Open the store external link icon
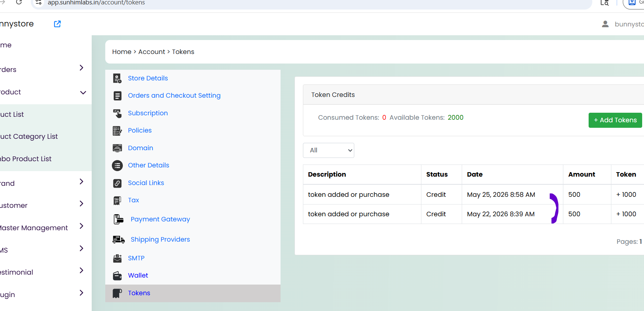 click(57, 24)
